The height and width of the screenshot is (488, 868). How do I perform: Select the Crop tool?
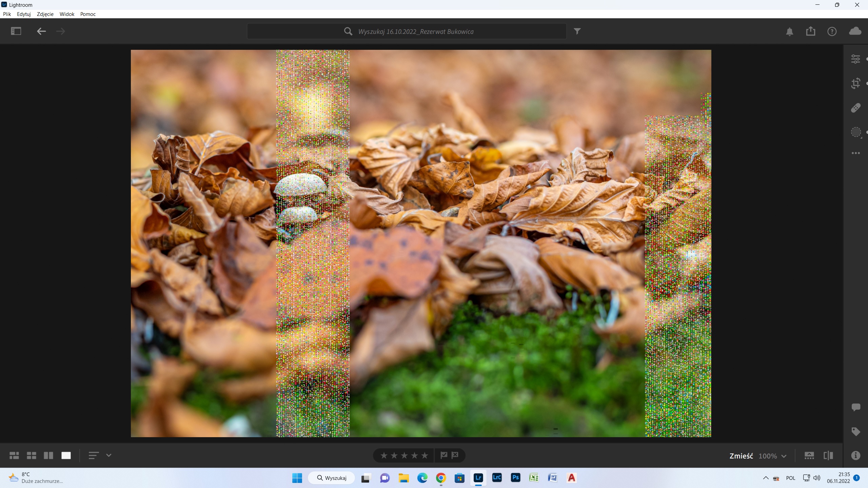point(856,83)
